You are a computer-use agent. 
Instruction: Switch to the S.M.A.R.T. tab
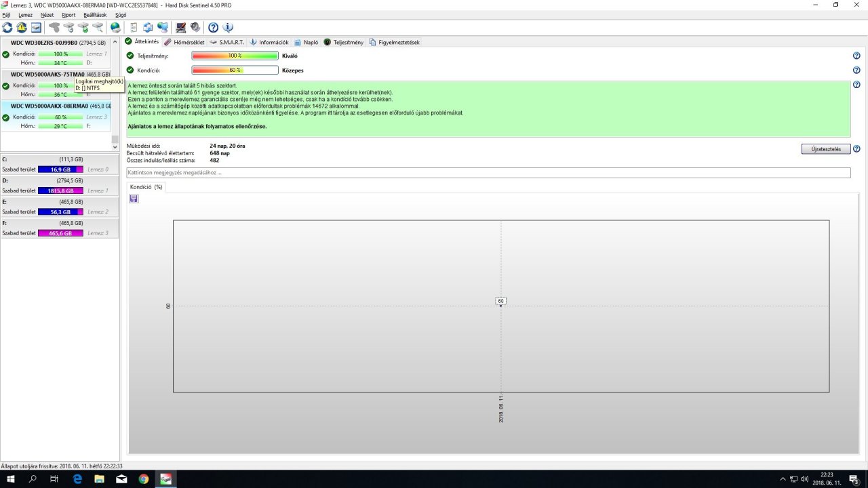(x=226, y=42)
